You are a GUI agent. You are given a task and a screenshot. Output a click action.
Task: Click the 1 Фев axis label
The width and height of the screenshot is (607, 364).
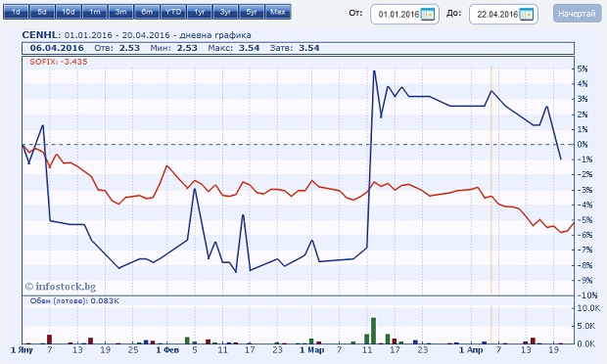[167, 350]
